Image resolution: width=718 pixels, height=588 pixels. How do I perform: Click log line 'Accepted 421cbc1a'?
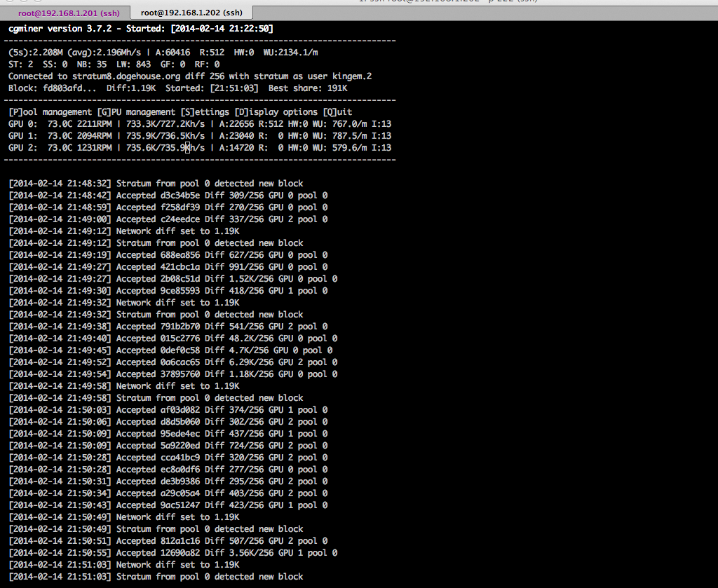pyautogui.click(x=168, y=267)
